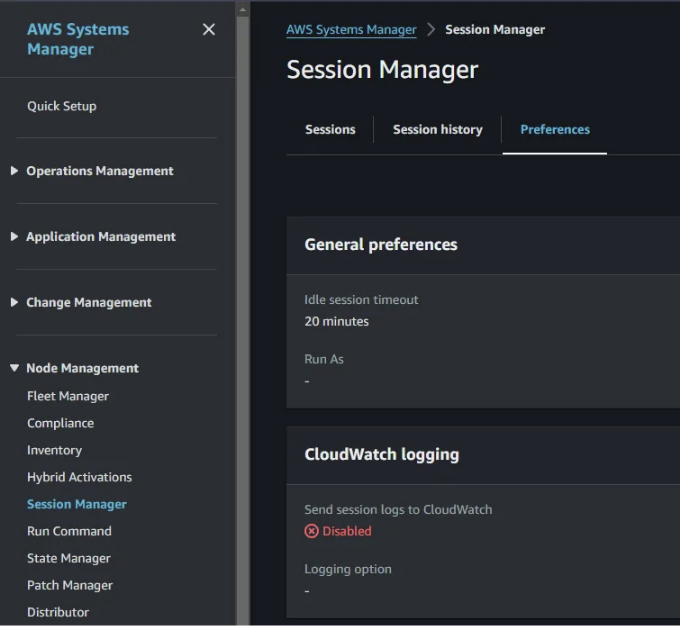The width and height of the screenshot is (680, 626).
Task: Collapse the Node Management section arrow
Action: 14,368
